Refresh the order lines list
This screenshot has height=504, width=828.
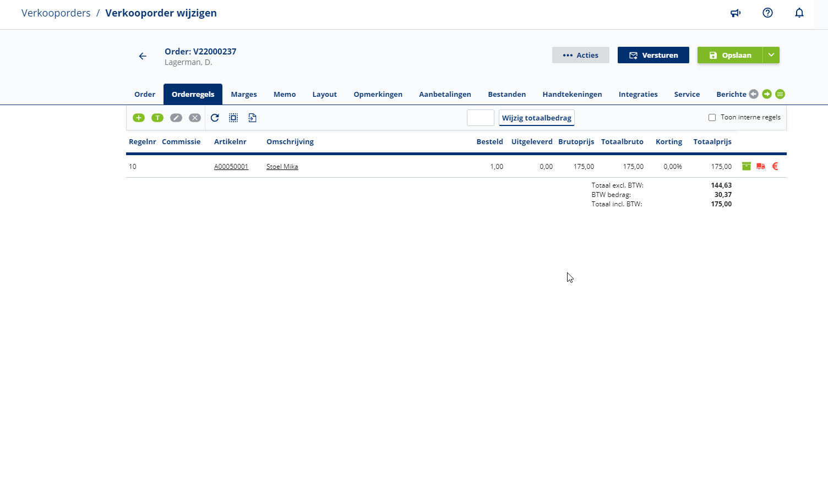tap(215, 118)
